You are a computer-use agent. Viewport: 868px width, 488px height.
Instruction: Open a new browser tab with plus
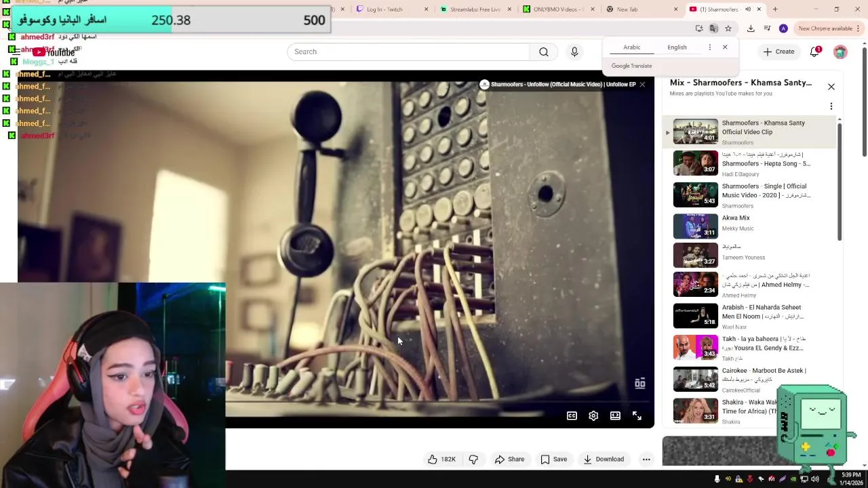[775, 9]
